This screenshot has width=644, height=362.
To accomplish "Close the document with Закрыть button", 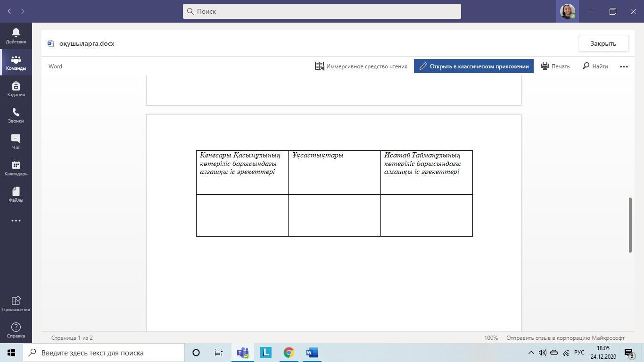I will tap(603, 43).
